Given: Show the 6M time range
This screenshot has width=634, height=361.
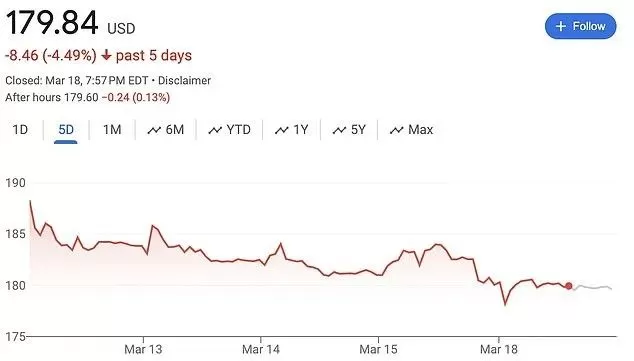Looking at the screenshot, I should tap(166, 130).
